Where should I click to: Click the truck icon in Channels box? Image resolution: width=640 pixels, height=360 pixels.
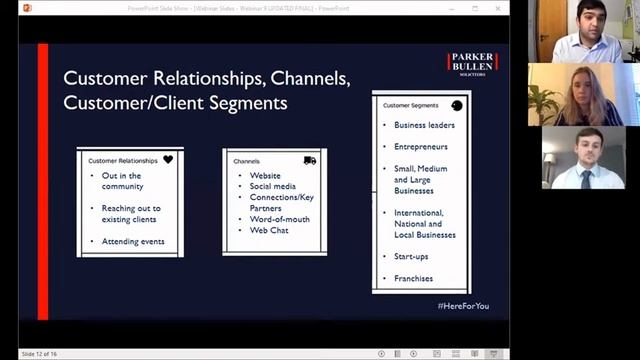(x=310, y=160)
